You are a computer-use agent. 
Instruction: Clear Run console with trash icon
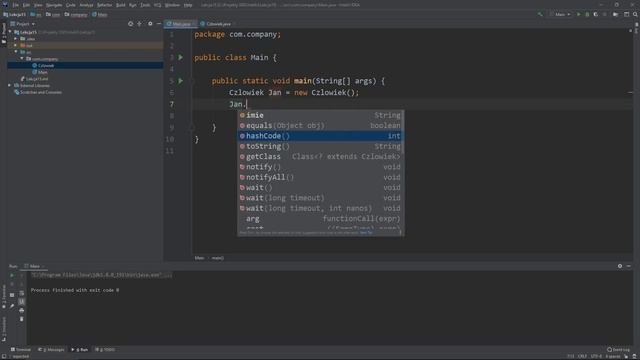[22, 319]
